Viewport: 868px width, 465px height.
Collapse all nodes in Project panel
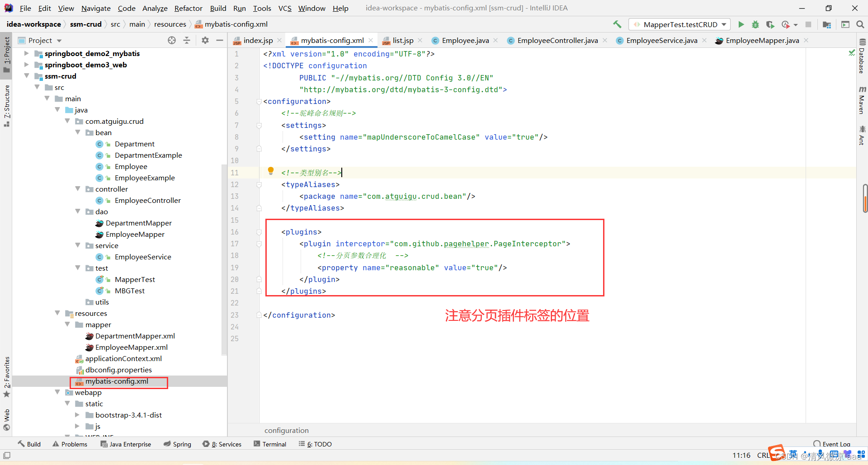pos(187,40)
